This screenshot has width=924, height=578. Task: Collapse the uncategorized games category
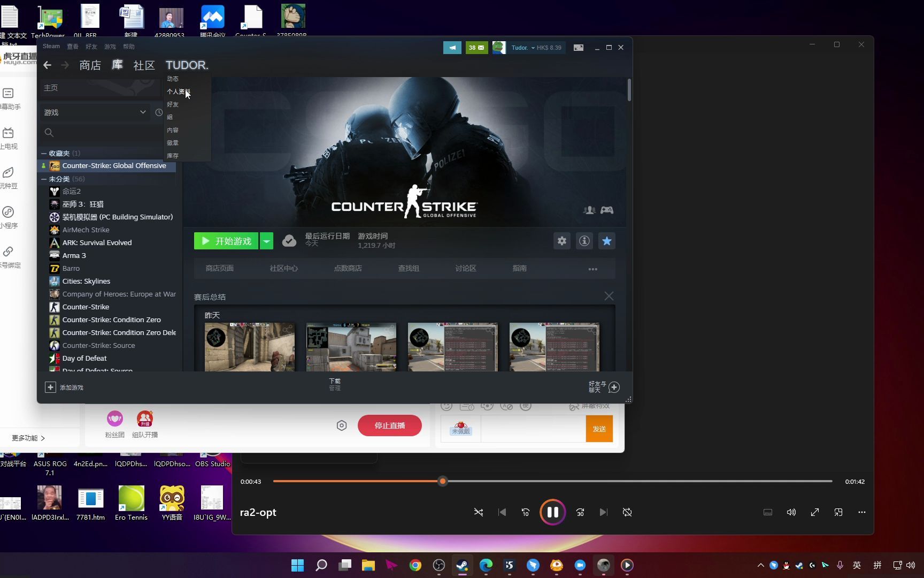(44, 179)
